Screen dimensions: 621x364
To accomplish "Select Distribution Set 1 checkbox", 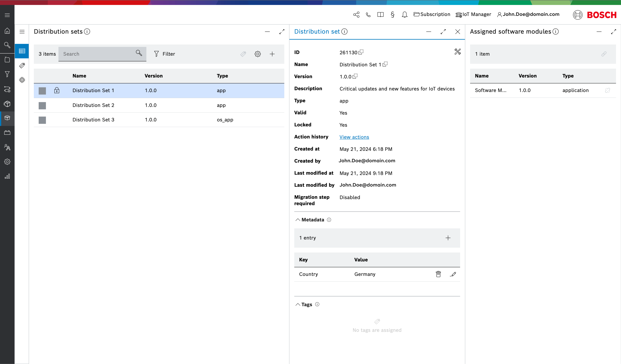I will pyautogui.click(x=42, y=91).
